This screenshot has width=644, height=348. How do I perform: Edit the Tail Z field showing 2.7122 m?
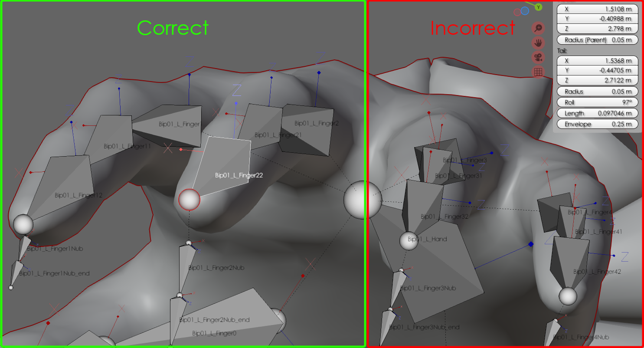(598, 80)
